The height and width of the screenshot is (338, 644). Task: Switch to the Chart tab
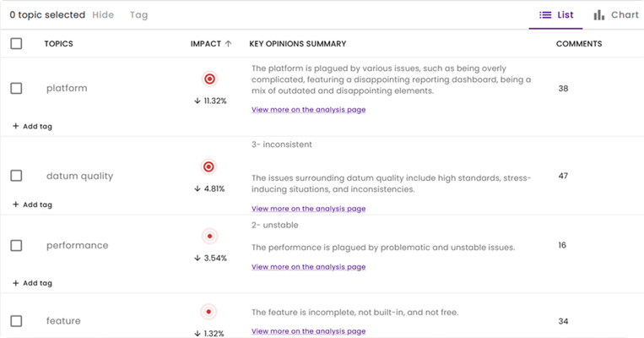click(x=616, y=15)
